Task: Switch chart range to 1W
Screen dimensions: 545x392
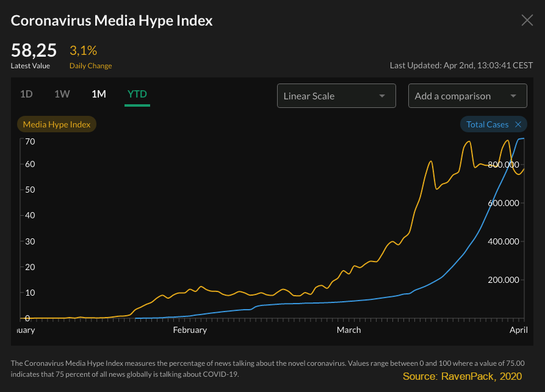Action: click(x=62, y=94)
